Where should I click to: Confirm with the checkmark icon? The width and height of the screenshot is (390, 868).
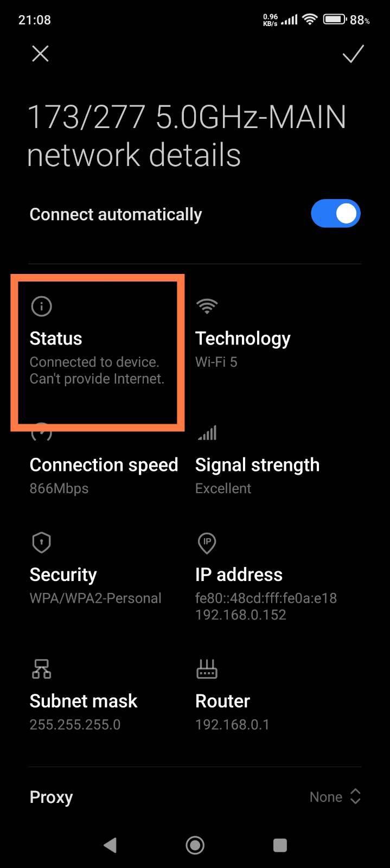click(353, 54)
